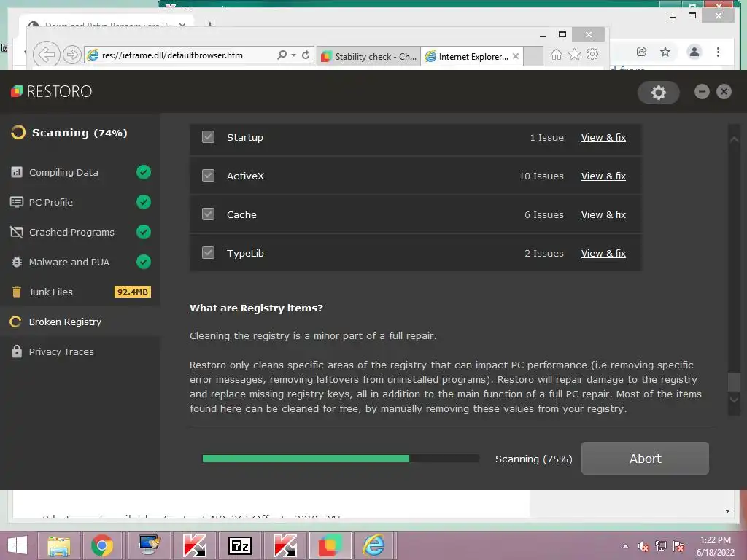Click Restoro scrollbar up arrow
Image resolution: width=747 pixels, height=560 pixels.
(734, 139)
